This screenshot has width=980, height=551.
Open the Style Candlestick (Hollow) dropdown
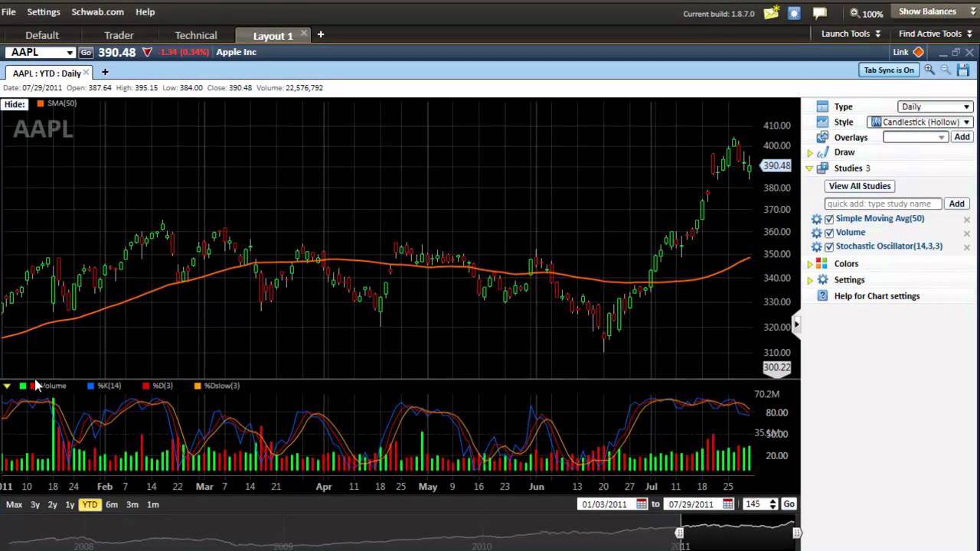[x=920, y=122]
